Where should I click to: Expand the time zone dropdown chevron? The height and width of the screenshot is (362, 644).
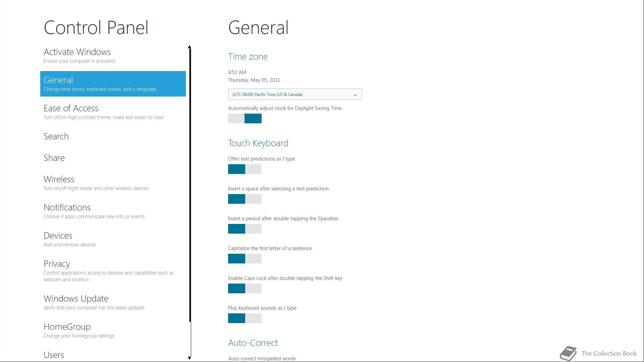click(355, 95)
